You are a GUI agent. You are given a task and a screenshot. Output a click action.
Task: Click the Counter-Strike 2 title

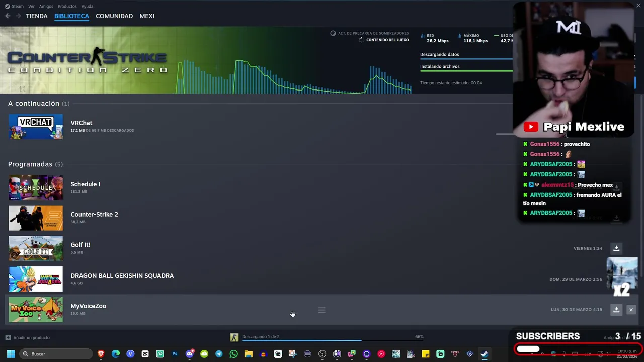point(94,214)
